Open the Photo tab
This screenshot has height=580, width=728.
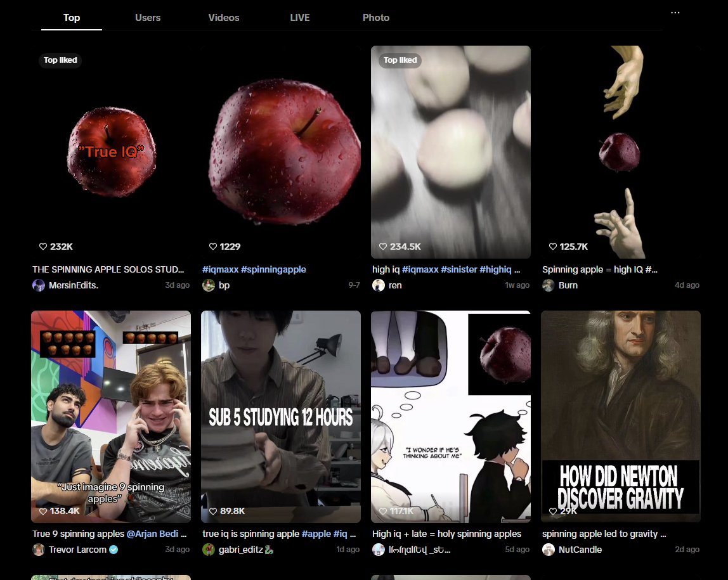pyautogui.click(x=376, y=18)
